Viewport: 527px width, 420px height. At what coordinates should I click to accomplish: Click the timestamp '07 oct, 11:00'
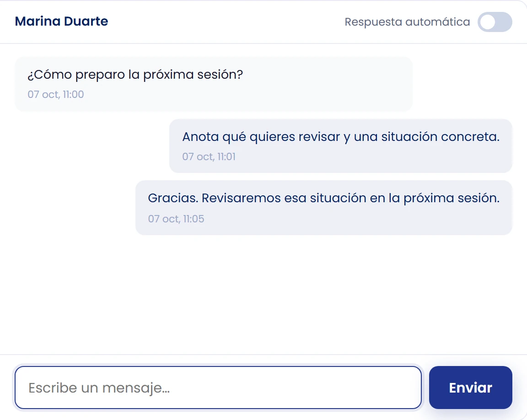coord(56,94)
